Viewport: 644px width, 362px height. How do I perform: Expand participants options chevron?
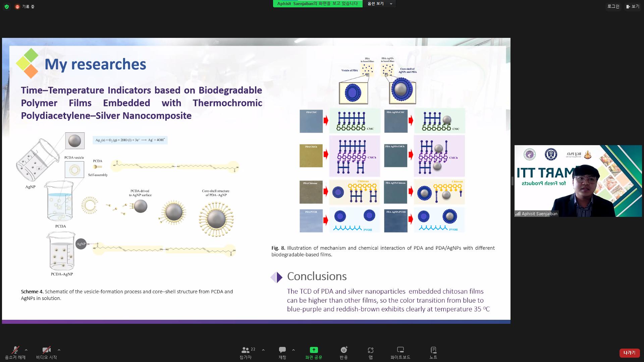pyautogui.click(x=263, y=350)
